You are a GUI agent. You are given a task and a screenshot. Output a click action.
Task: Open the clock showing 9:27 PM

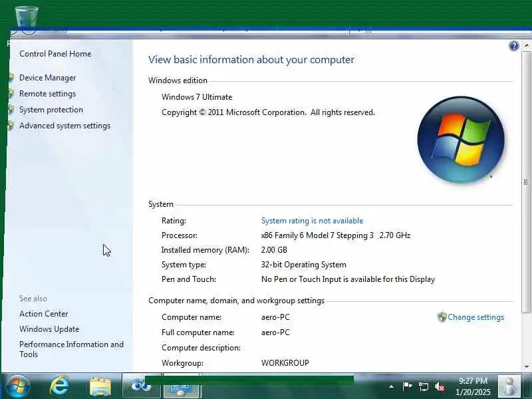click(x=473, y=386)
